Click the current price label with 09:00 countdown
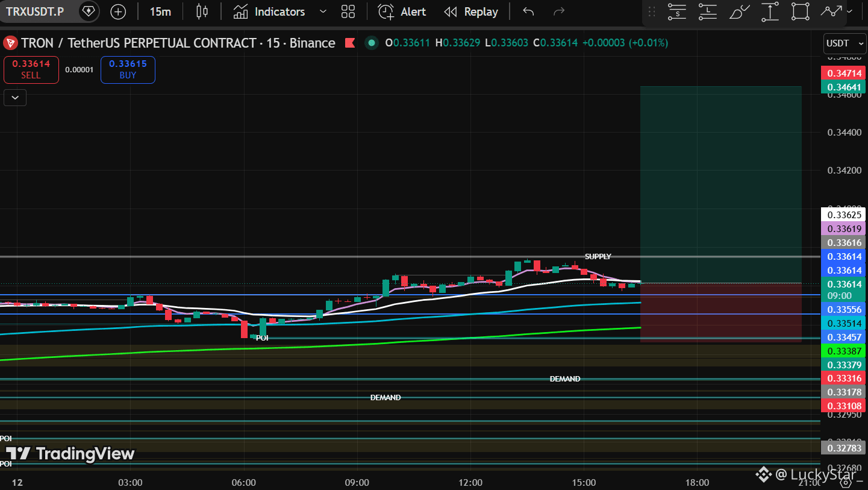 843,289
